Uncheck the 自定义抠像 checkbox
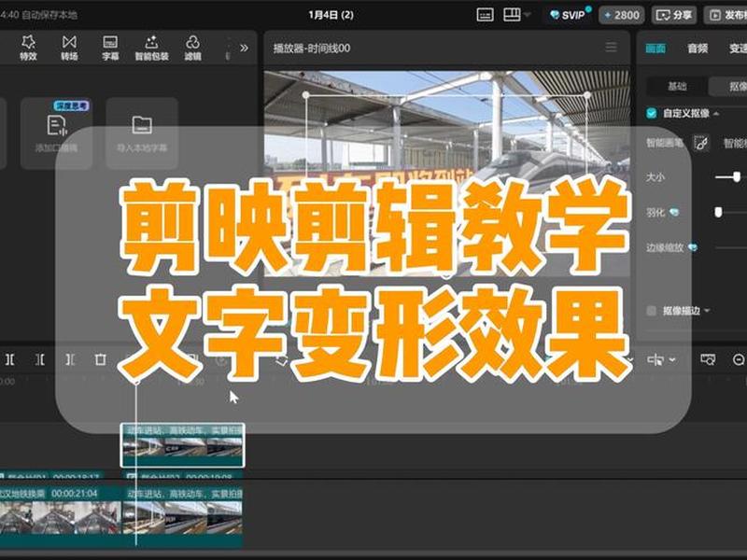The image size is (747, 560). 651,113
